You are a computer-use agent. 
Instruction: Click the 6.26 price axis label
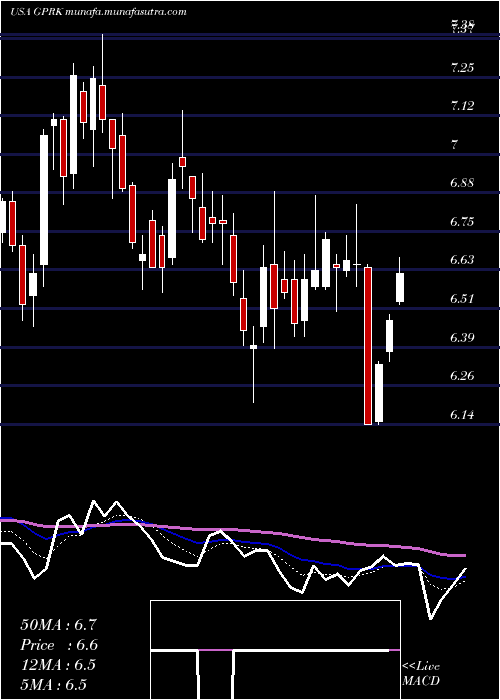(462, 376)
